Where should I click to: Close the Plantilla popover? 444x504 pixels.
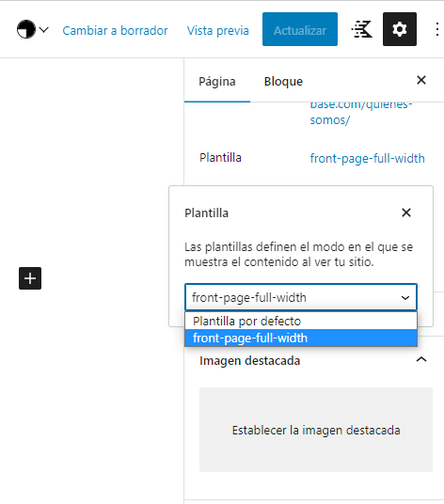406,213
